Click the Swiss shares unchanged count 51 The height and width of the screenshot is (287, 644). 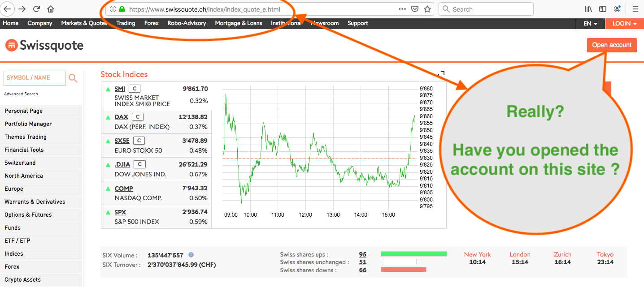(363, 262)
